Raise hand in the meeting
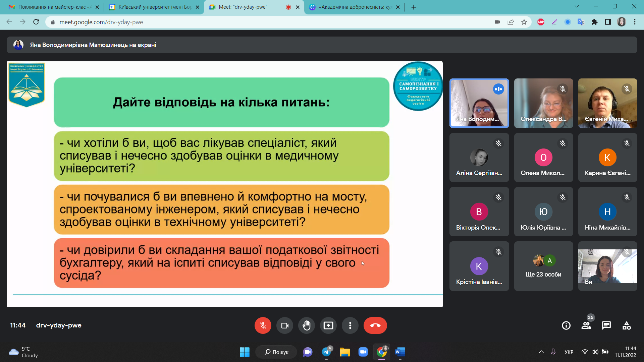Viewport: 644px width, 362px height. (306, 325)
